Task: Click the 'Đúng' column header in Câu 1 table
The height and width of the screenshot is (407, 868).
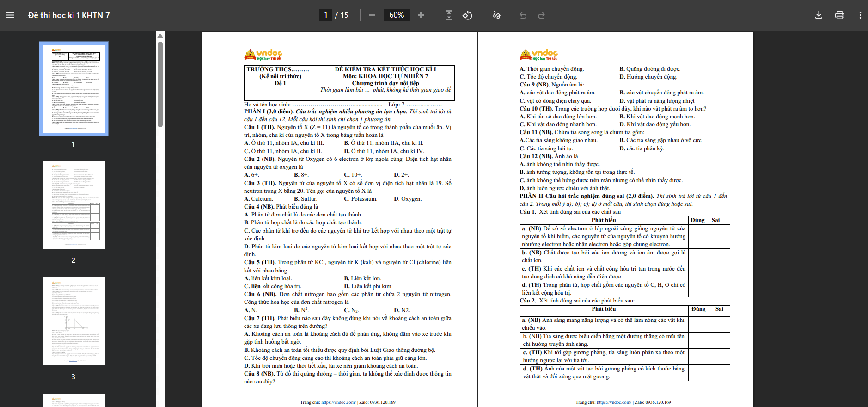Action: [697, 220]
